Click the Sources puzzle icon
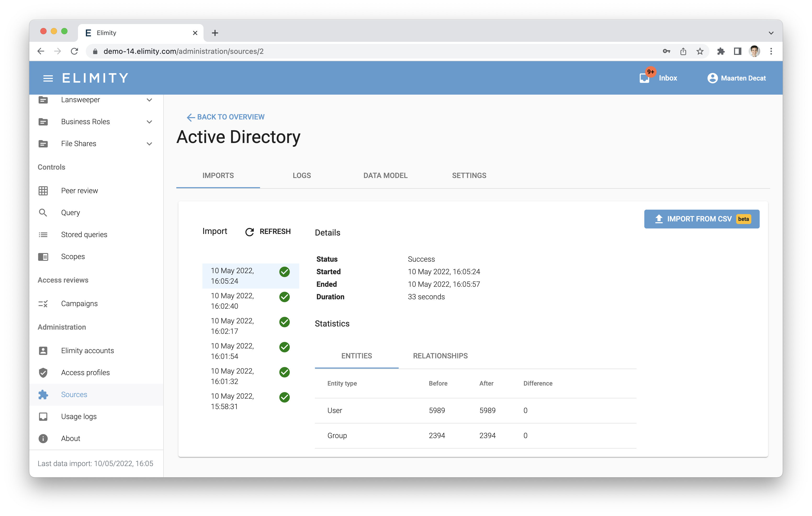812x516 pixels. (43, 395)
